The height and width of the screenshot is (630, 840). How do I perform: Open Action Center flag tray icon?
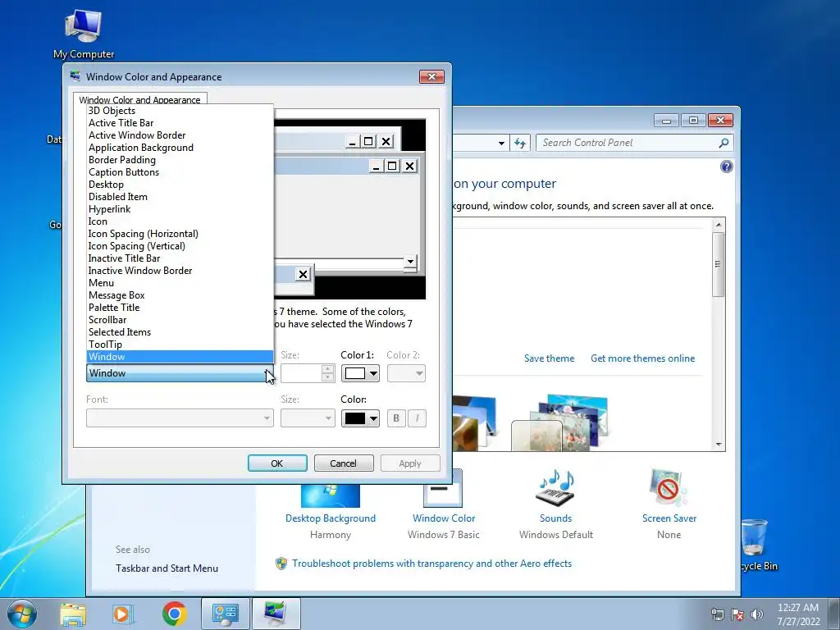pos(737,614)
